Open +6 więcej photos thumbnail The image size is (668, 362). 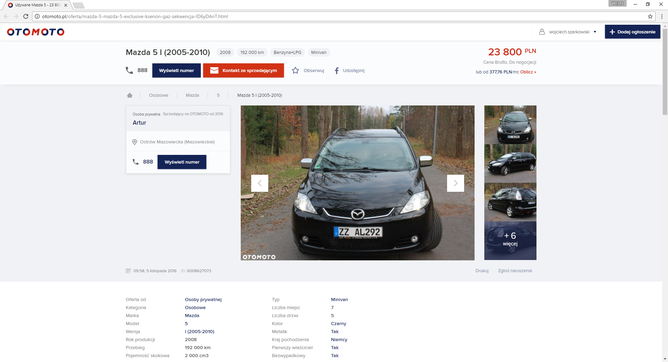pyautogui.click(x=510, y=241)
